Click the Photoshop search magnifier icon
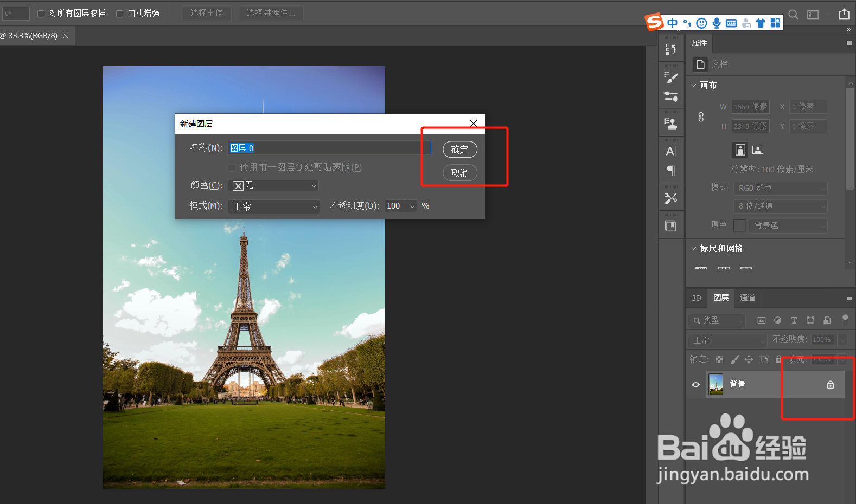856x504 pixels. (x=793, y=15)
